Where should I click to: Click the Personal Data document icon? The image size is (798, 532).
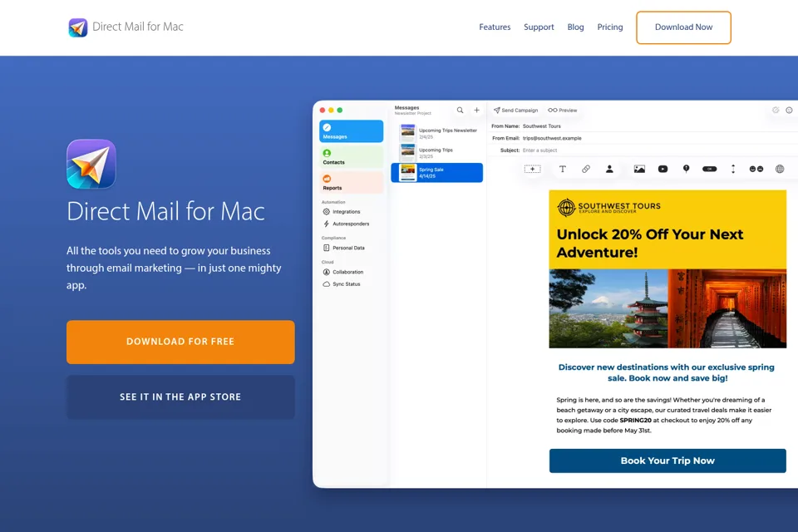pyautogui.click(x=326, y=248)
